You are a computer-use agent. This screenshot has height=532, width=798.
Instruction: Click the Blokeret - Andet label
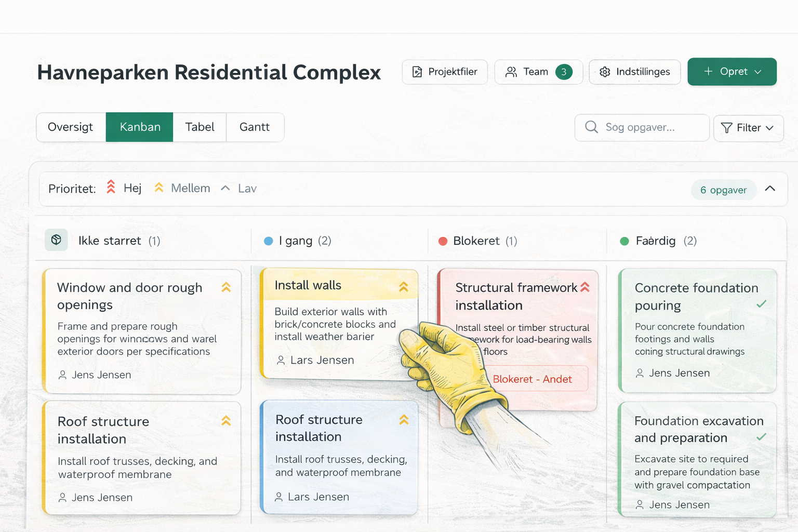[532, 379]
